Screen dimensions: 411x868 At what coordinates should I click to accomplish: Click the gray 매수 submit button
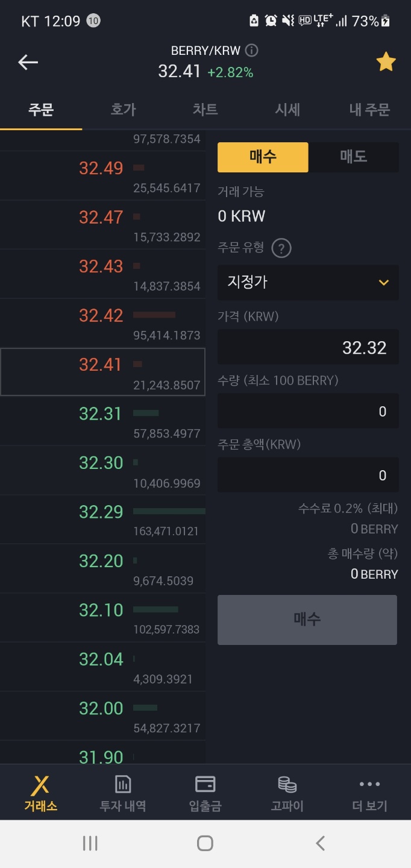pos(307,620)
